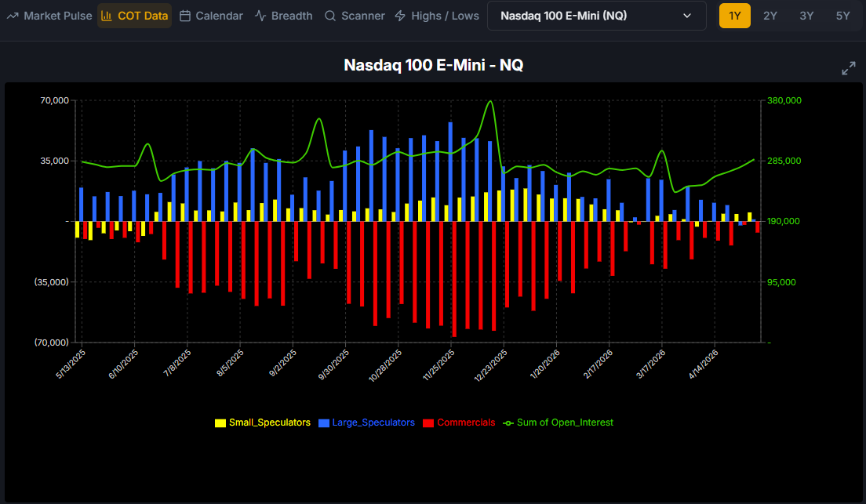
Task: Click the 35,000 left axis label
Action: pyautogui.click(x=55, y=161)
